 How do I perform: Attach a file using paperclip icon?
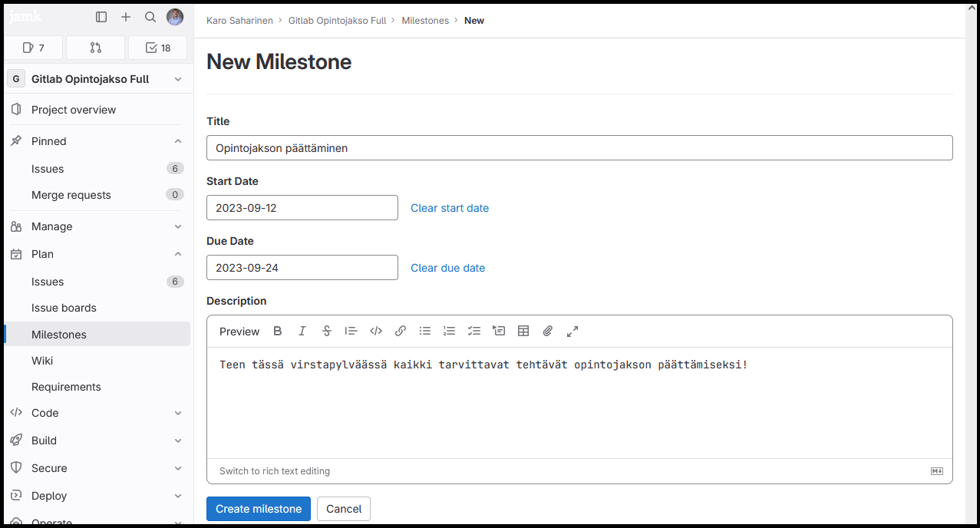[x=548, y=331]
